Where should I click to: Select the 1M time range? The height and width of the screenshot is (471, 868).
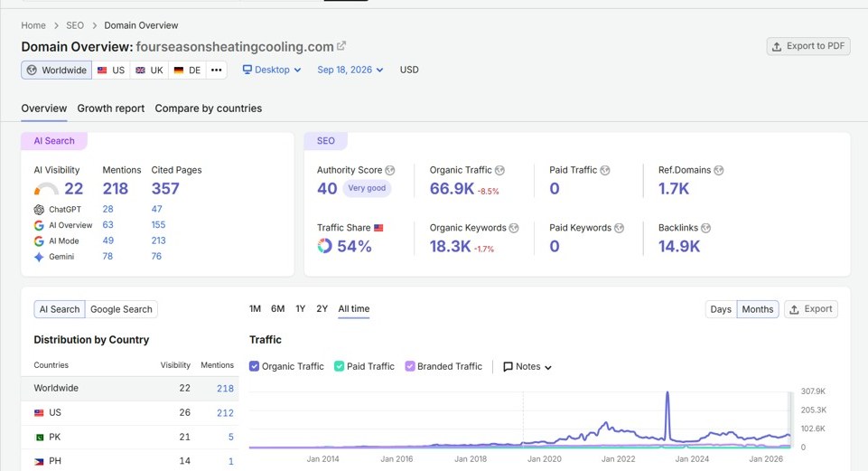[255, 308]
